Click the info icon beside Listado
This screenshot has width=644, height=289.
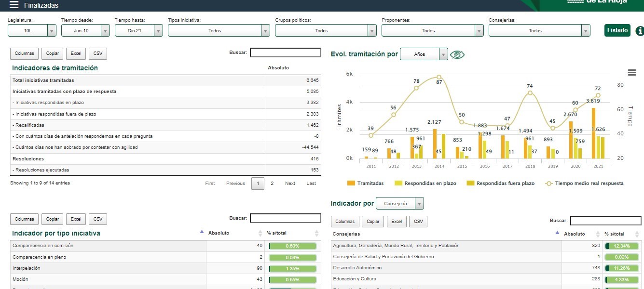(640, 31)
